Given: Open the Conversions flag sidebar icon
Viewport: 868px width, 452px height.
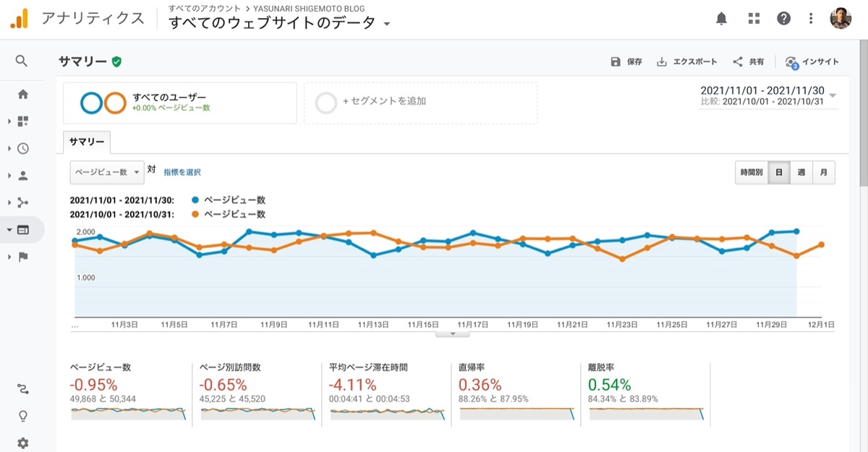Looking at the screenshot, I should click(x=23, y=257).
